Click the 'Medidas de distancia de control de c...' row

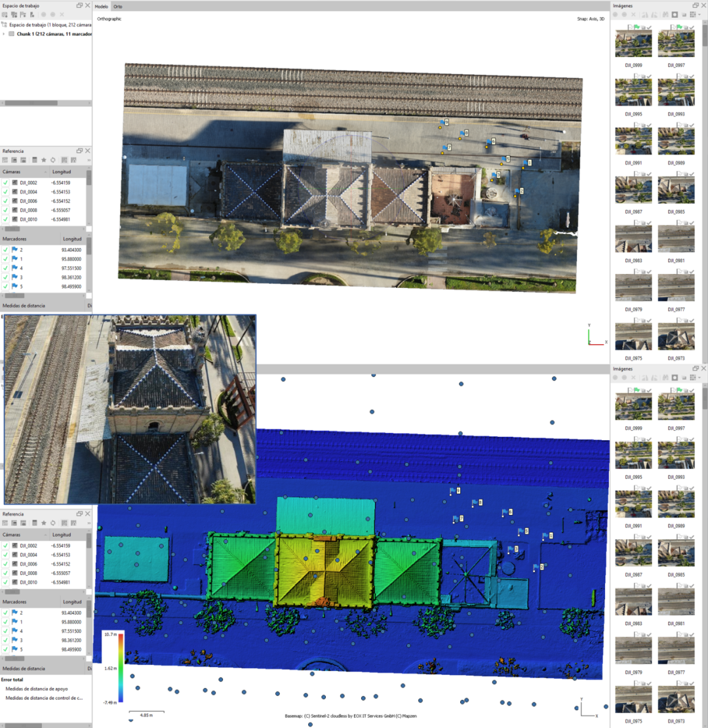44,698
